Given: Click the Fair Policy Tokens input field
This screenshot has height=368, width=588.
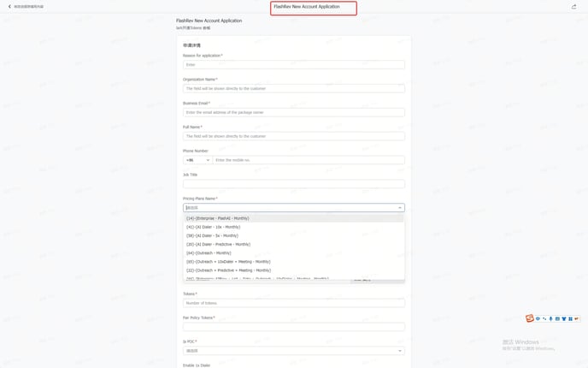Looking at the screenshot, I should (x=294, y=327).
